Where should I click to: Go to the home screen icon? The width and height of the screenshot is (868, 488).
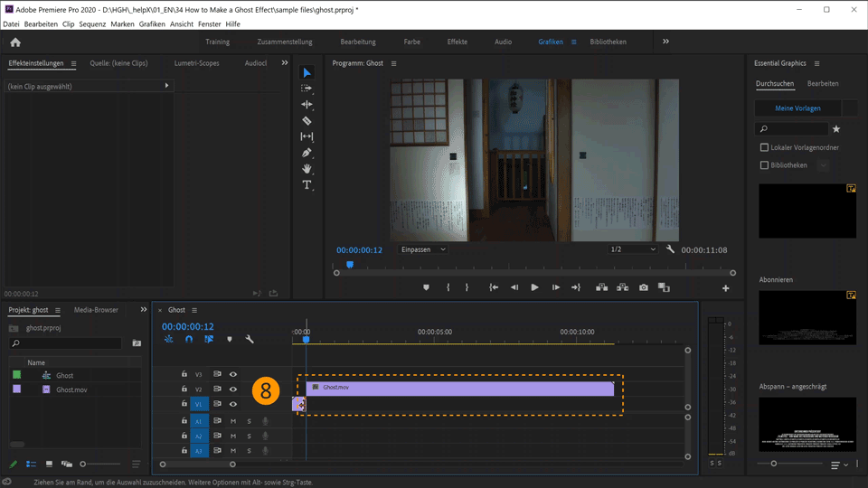point(14,42)
